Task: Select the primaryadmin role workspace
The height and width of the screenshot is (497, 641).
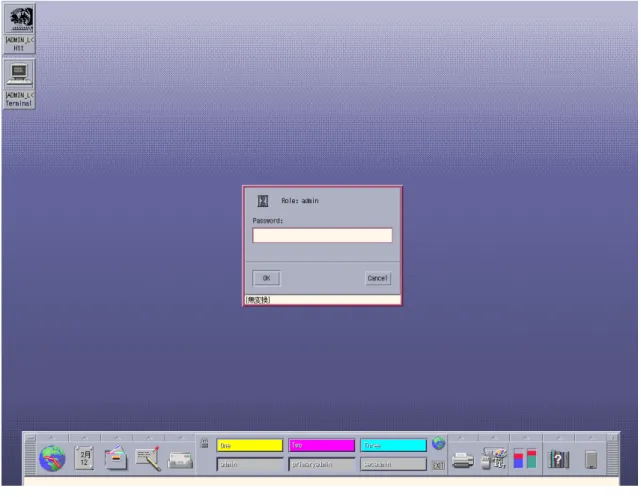Action: 322,465
